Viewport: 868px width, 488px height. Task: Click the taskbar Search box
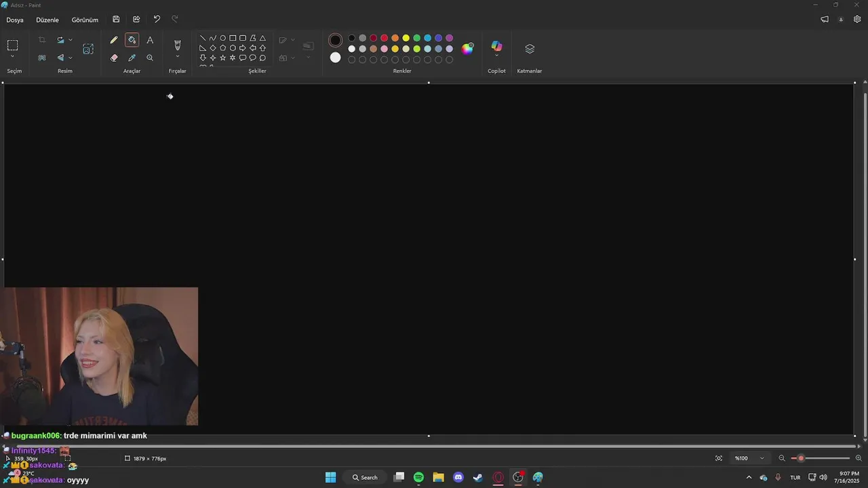tap(365, 477)
